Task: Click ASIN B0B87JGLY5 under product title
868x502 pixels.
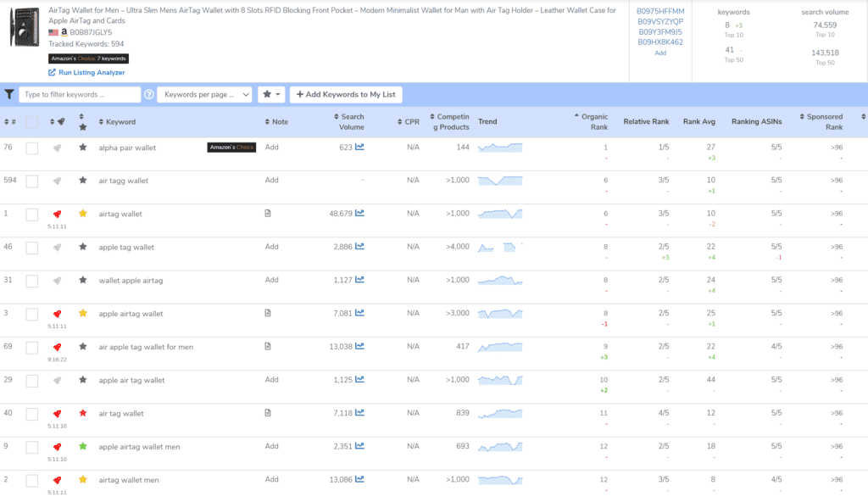Action: coord(91,32)
